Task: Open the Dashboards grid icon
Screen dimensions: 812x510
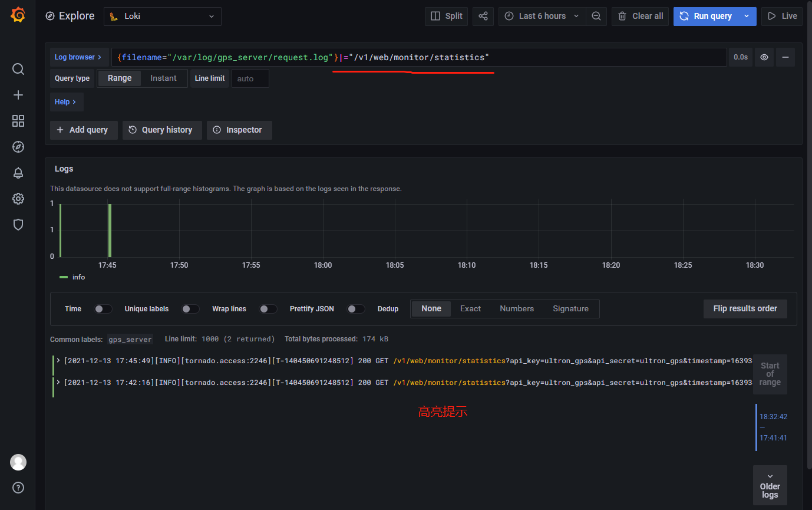Action: pos(18,121)
